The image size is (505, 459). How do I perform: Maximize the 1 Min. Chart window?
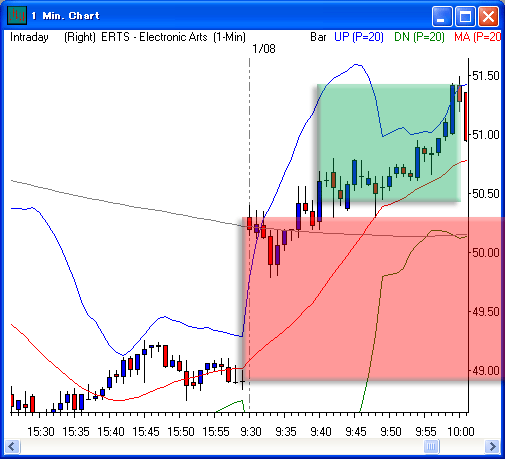465,16
